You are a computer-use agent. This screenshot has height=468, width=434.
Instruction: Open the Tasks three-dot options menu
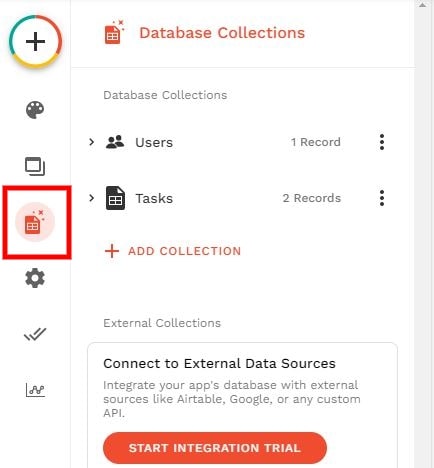tap(382, 198)
